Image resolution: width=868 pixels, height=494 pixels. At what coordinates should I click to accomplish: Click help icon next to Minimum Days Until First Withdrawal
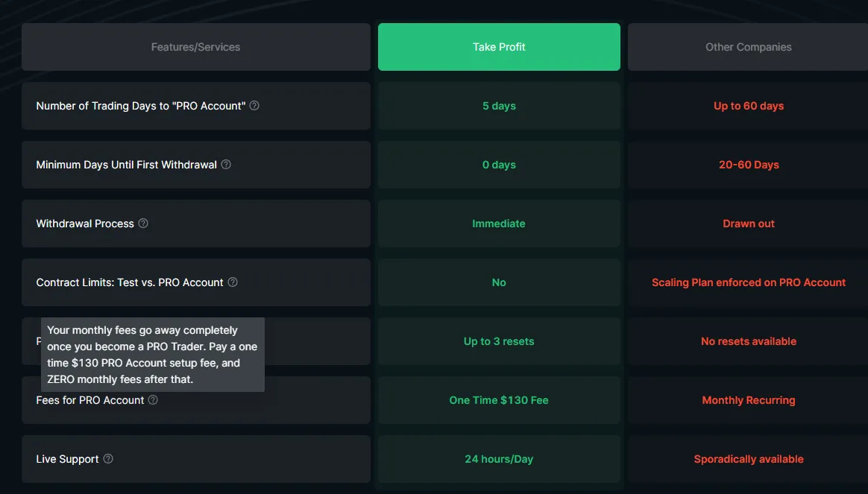[x=226, y=165]
